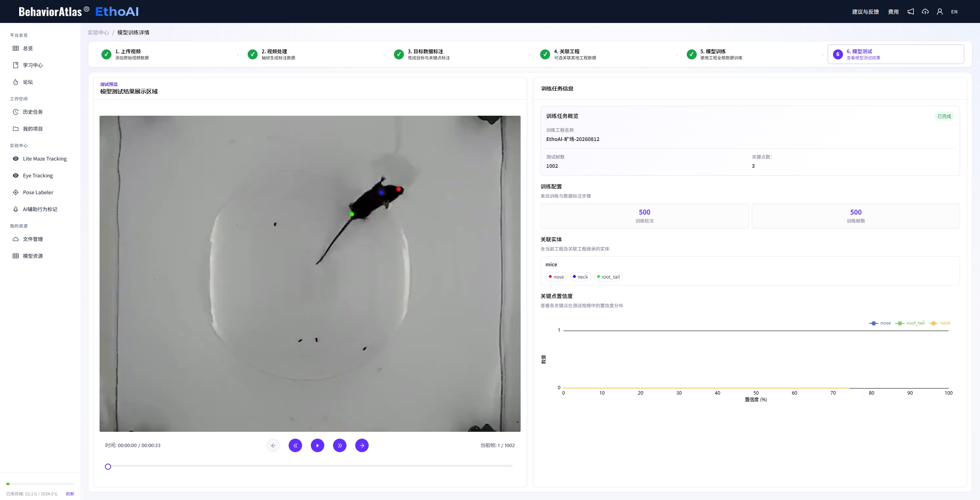This screenshot has width=980, height=500.
Task: Click the neck keypoint tag
Action: [580, 277]
